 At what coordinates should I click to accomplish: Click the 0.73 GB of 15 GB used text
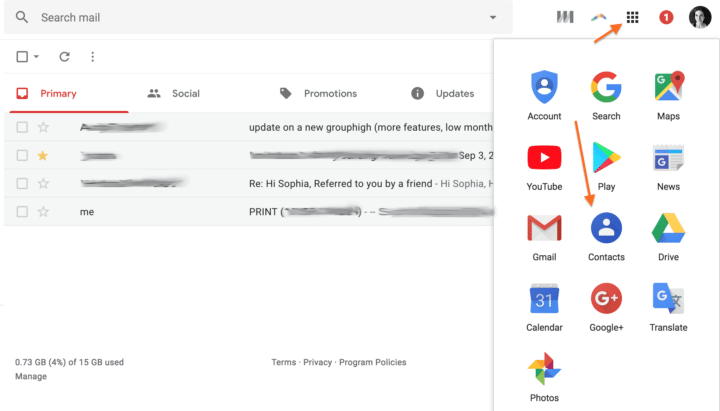(69, 362)
